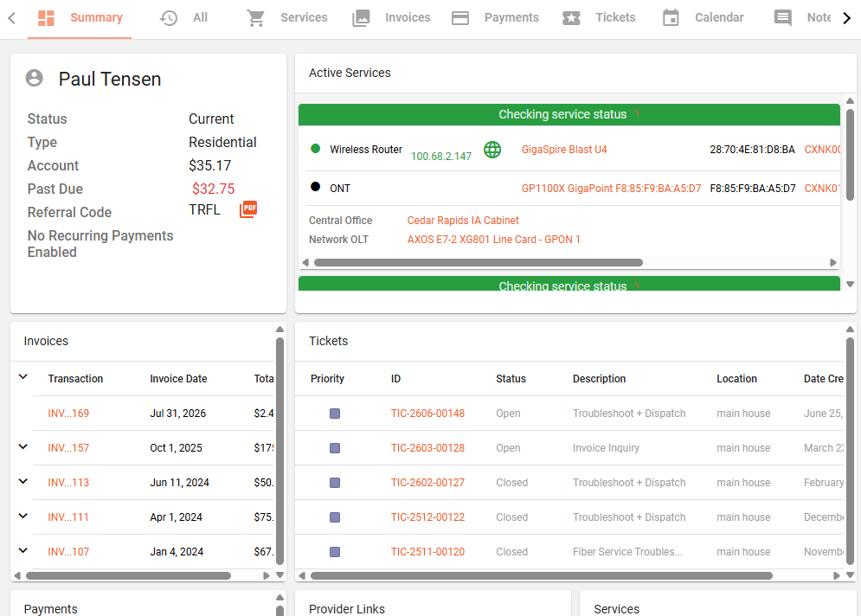
Task: Click priority square for TIC-2602-00127
Action: 334,483
